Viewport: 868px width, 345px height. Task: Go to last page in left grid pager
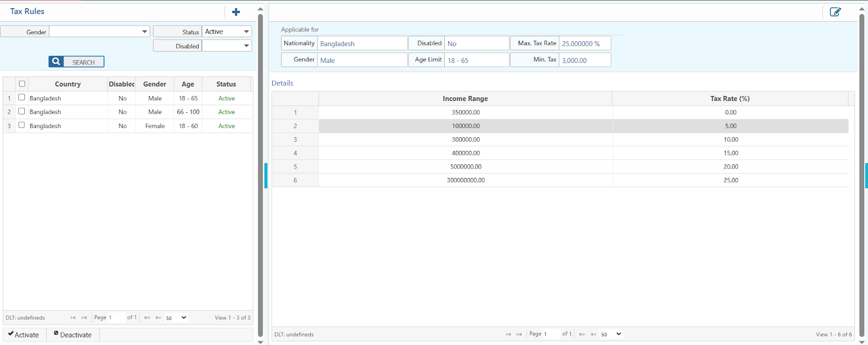(158, 318)
